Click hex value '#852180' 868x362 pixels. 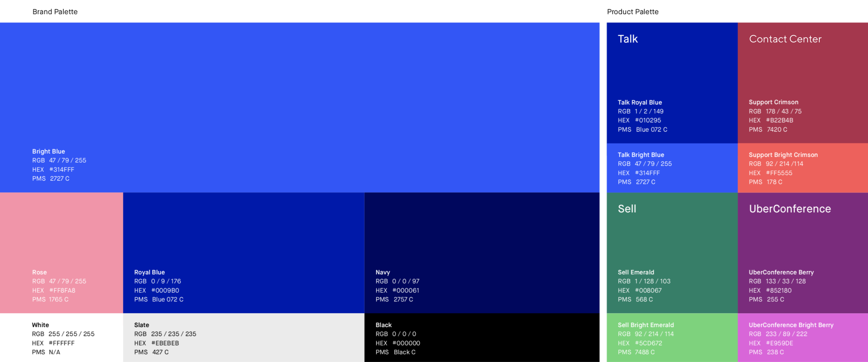point(779,290)
